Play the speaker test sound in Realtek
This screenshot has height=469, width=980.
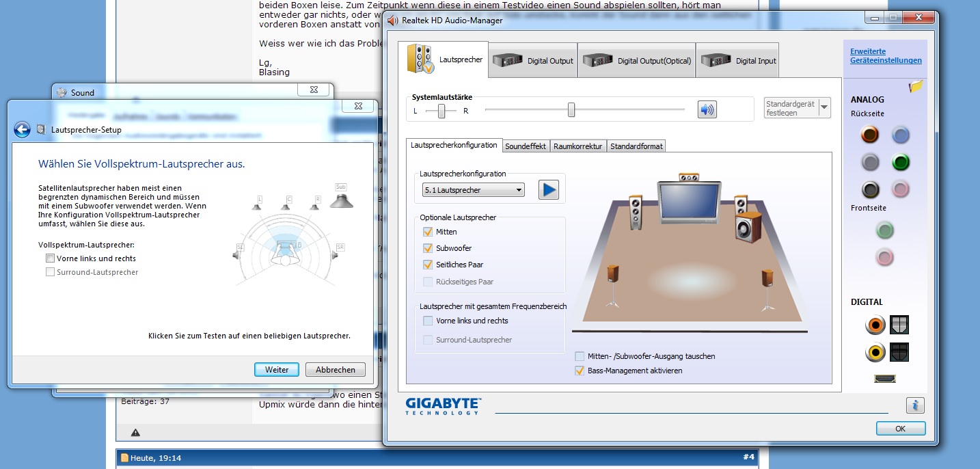(x=548, y=189)
